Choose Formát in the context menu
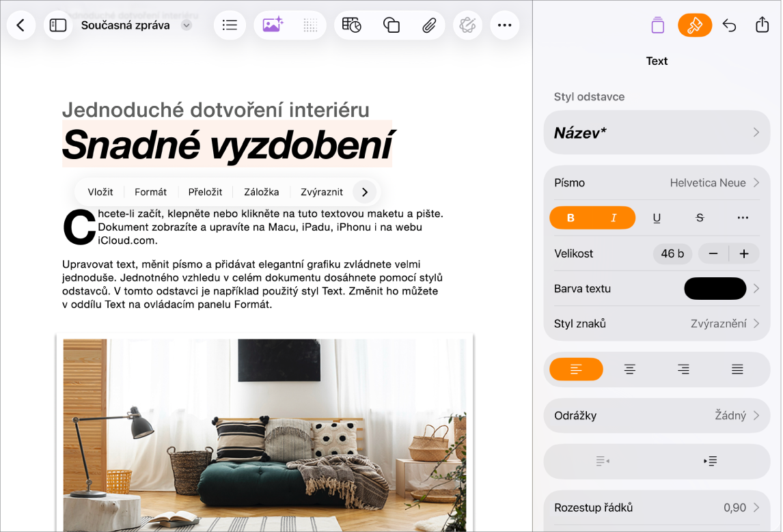 151,192
